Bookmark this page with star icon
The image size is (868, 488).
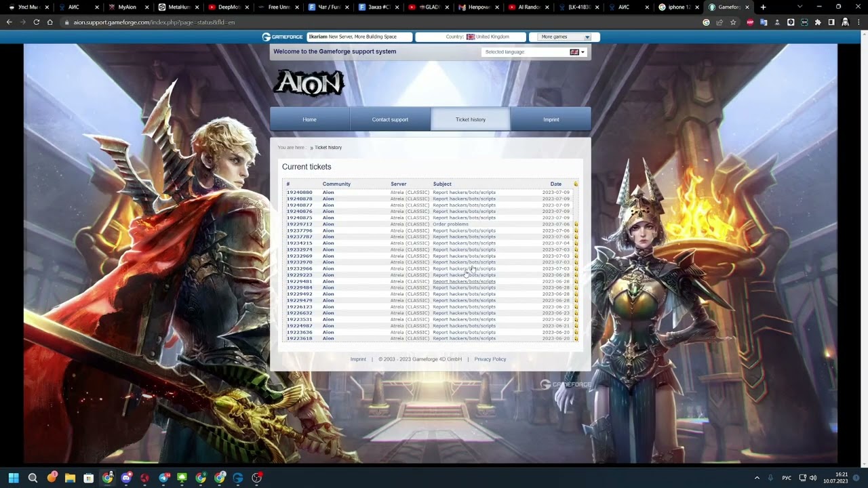pos(733,22)
